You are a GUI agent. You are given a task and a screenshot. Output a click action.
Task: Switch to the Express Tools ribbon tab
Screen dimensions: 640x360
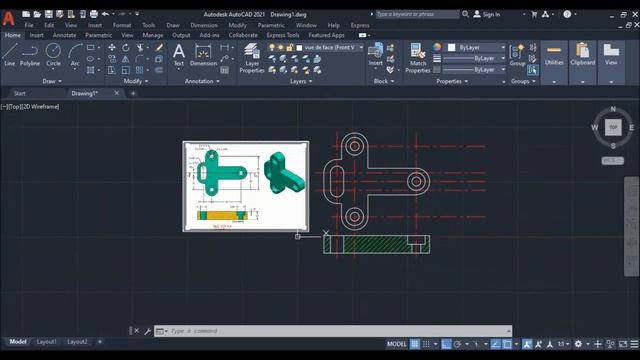pos(283,36)
